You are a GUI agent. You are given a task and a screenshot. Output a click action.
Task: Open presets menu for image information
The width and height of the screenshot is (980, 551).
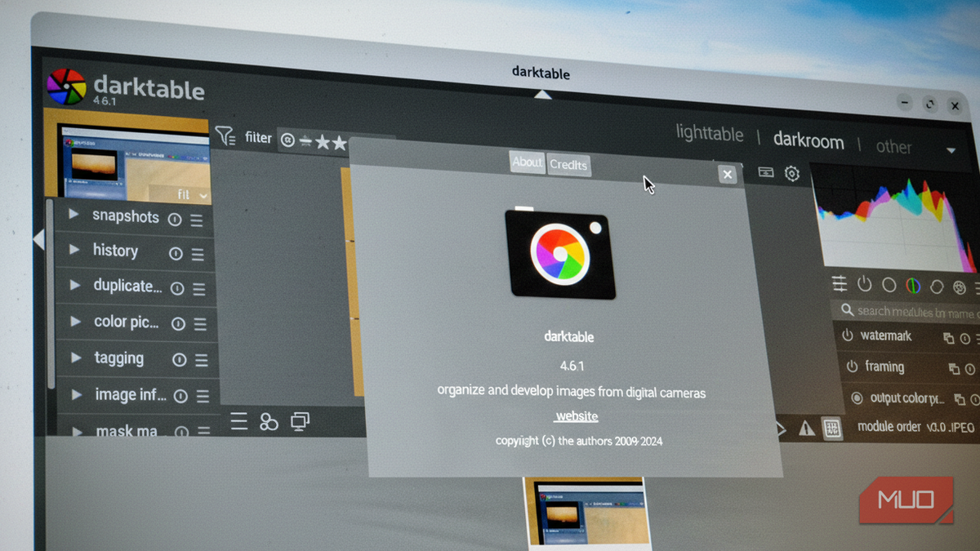(x=203, y=397)
